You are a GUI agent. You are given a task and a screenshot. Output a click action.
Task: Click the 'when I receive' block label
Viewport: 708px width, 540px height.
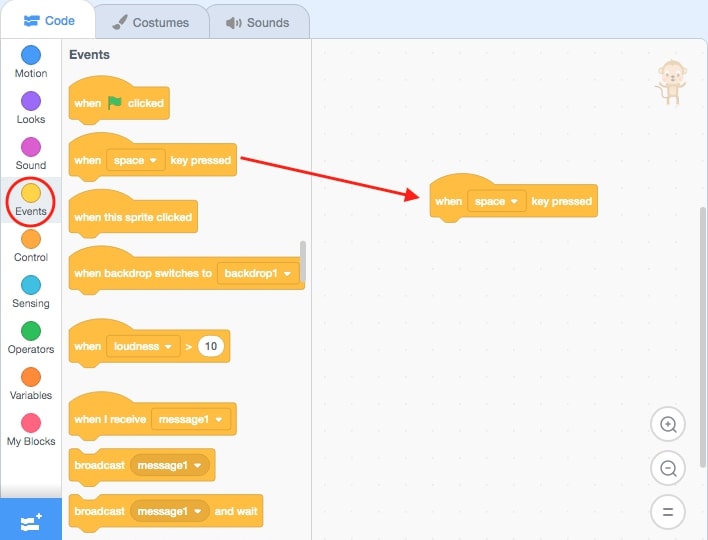[x=110, y=419]
